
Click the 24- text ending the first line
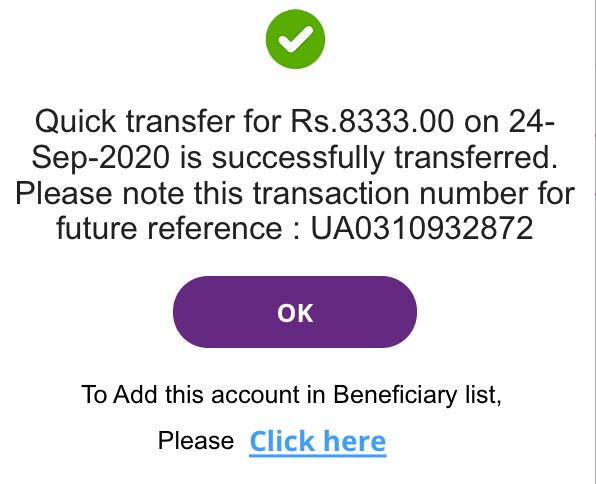[532, 121]
